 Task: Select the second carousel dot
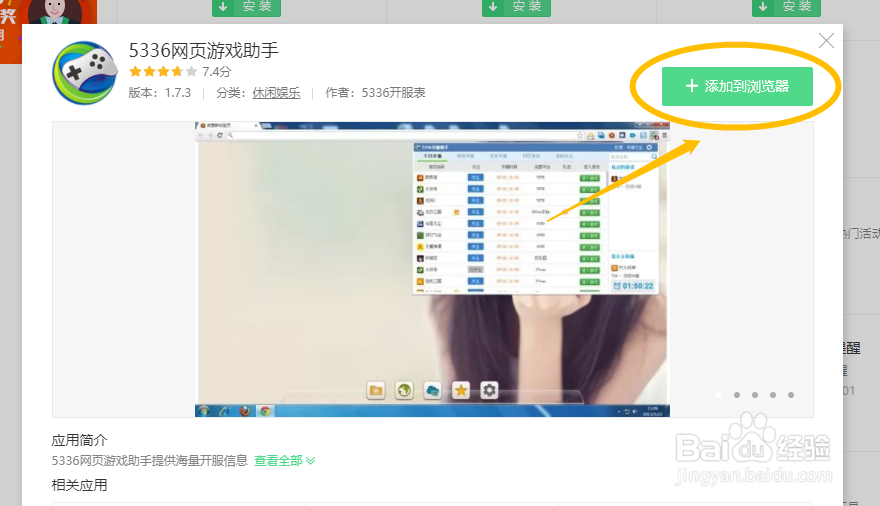[737, 395]
